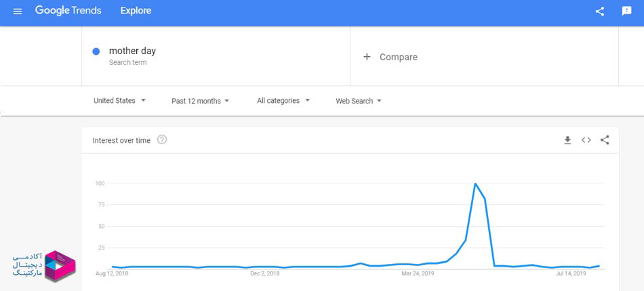
Task: Click the peak of the trend line
Action: coord(475,183)
